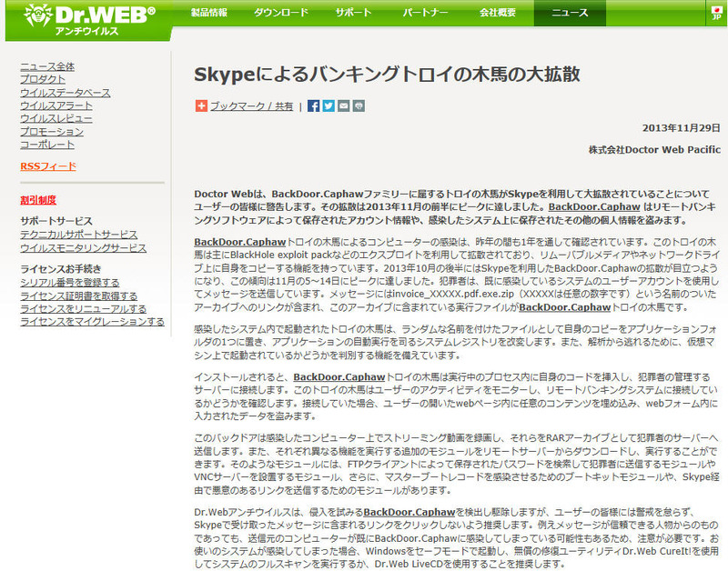Click the print icon

(x=359, y=105)
